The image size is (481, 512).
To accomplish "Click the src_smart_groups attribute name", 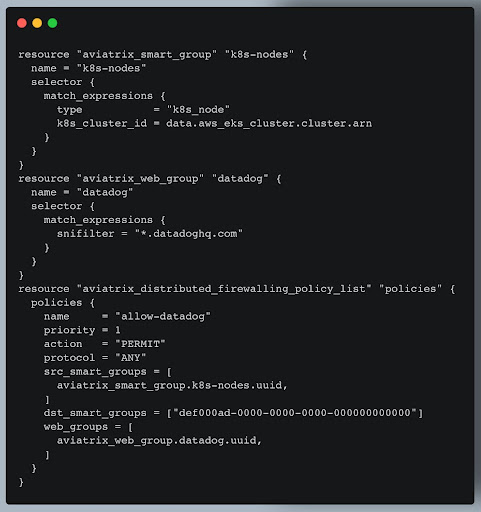I will [95, 372].
